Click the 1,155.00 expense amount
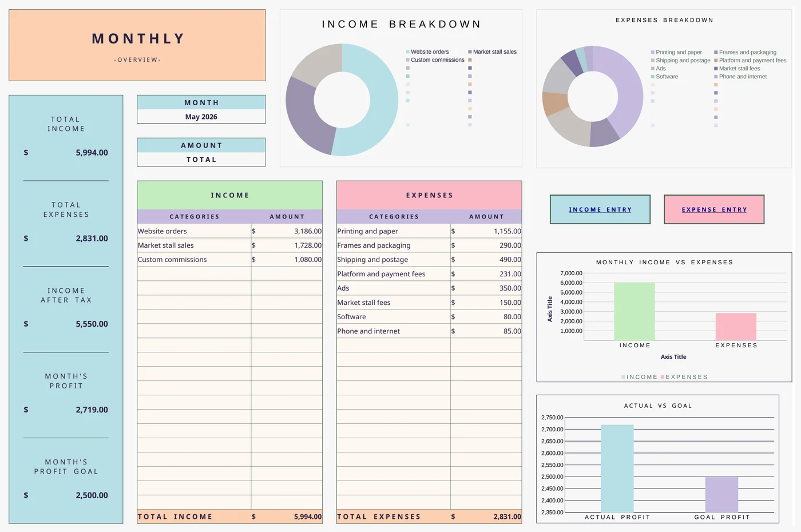801x532 pixels. pos(486,231)
